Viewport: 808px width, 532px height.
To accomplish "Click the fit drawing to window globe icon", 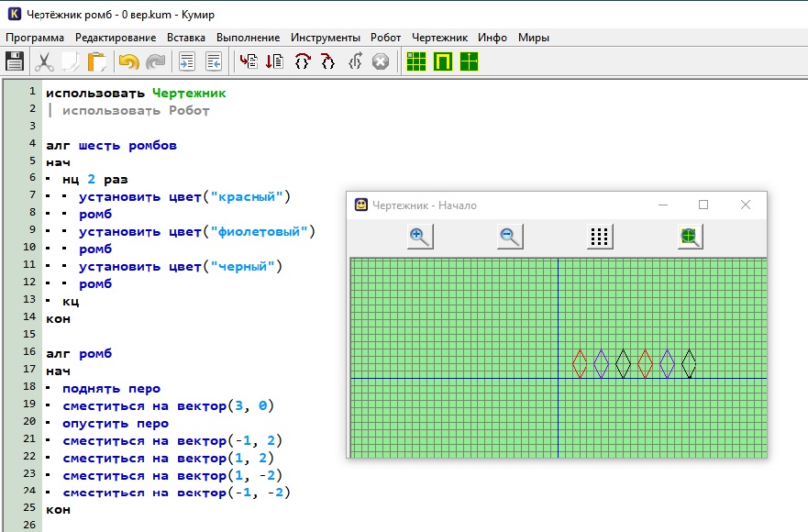I will [690, 237].
